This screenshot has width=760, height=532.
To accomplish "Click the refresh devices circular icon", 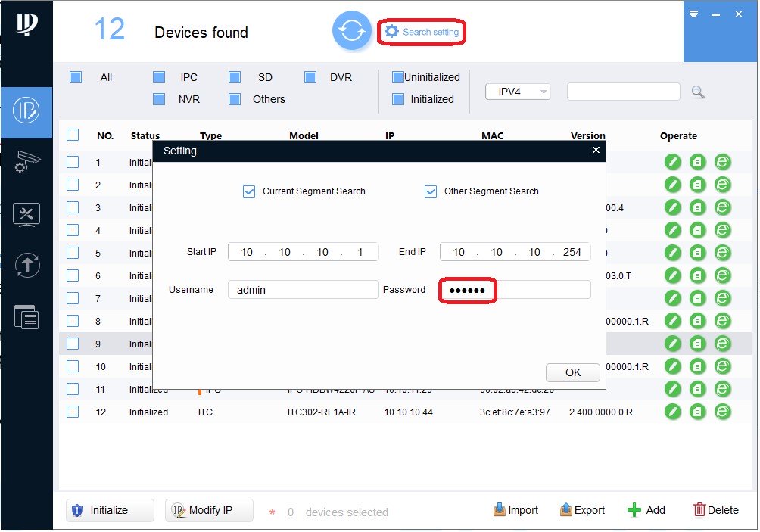I will (351, 31).
